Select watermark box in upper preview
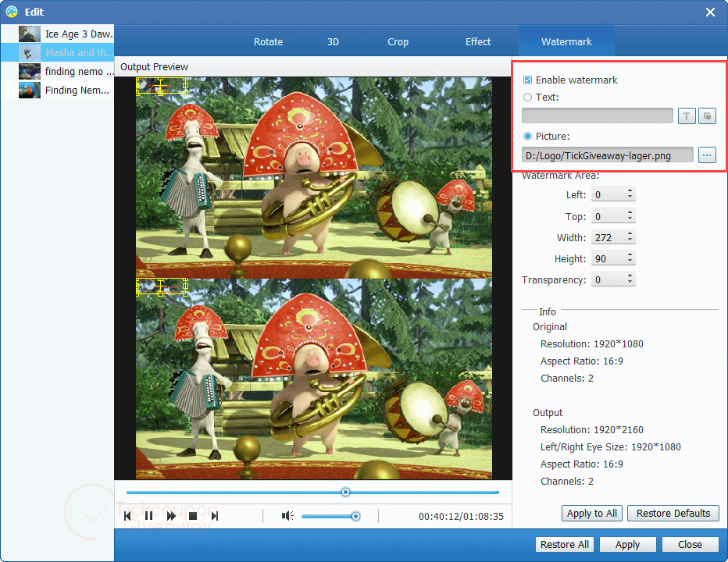The height and width of the screenshot is (562, 728). coord(162,87)
